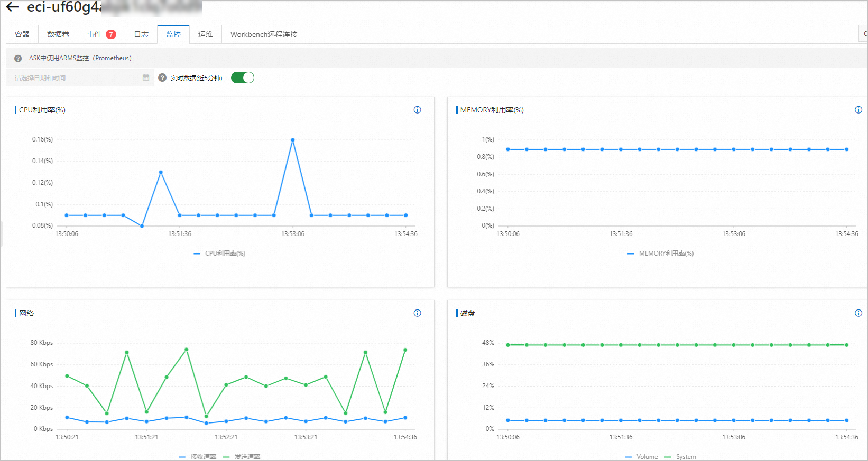Click the 13:51:36 label on CPU chart
Image resolution: width=868 pixels, height=461 pixels.
(180, 234)
